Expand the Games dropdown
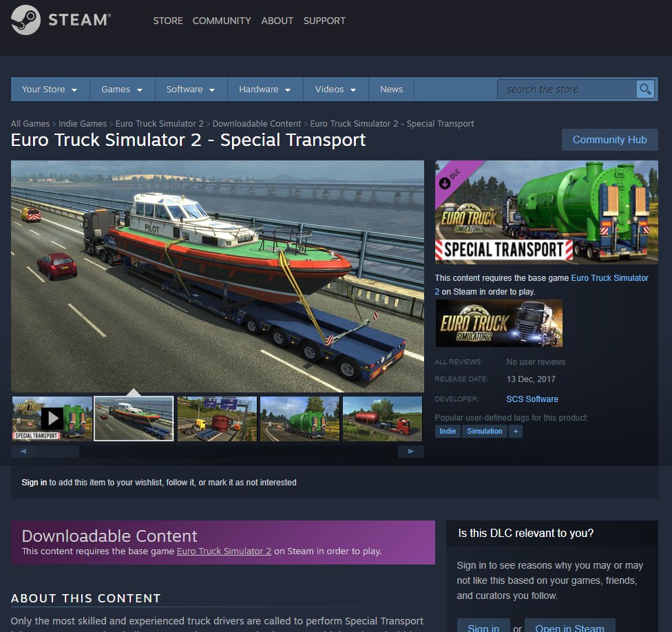This screenshot has width=672, height=632. point(122,89)
